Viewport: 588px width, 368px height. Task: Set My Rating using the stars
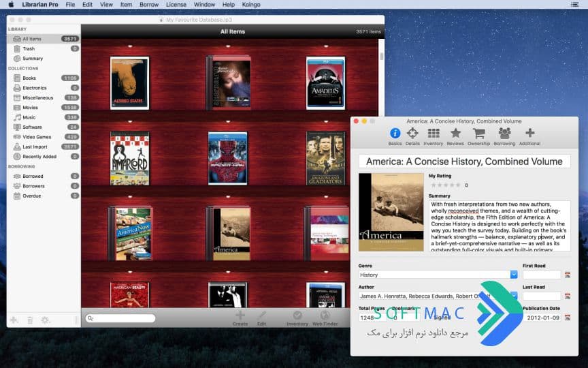(x=445, y=185)
